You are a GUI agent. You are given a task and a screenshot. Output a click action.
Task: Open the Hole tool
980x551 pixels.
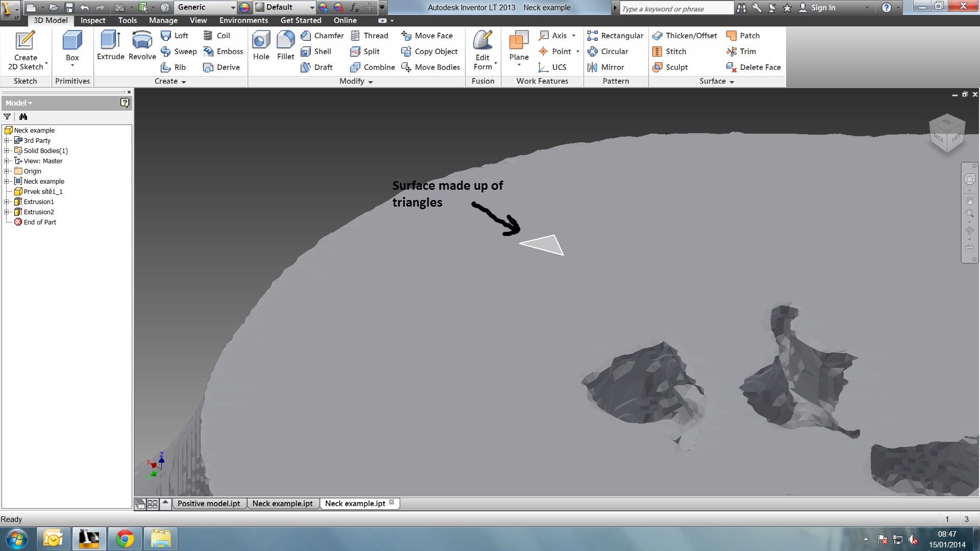point(261,46)
